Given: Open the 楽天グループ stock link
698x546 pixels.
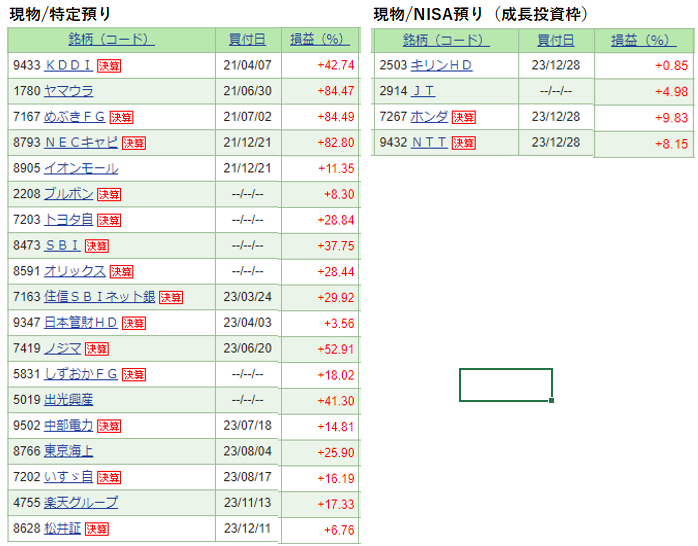Looking at the screenshot, I should pyautogui.click(x=81, y=503).
